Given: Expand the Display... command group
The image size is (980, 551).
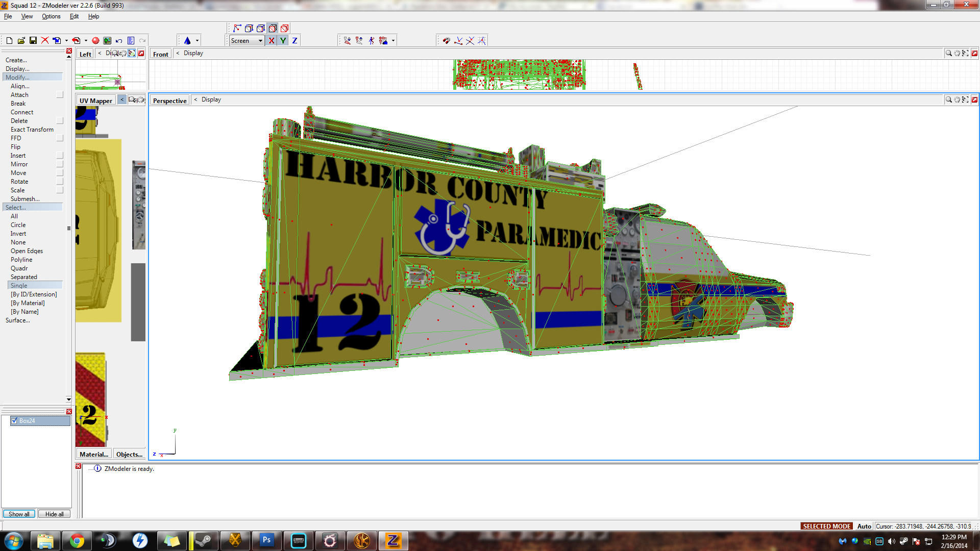Looking at the screenshot, I should pos(17,69).
